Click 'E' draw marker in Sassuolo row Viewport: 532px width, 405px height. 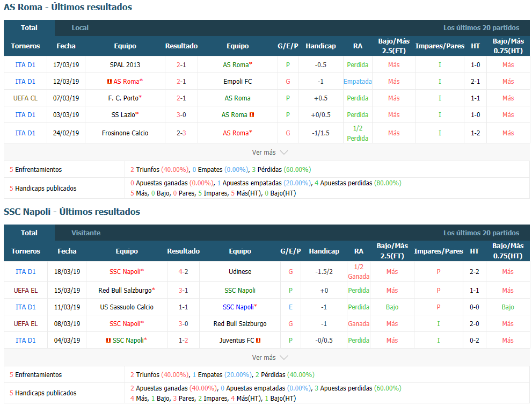(290, 307)
